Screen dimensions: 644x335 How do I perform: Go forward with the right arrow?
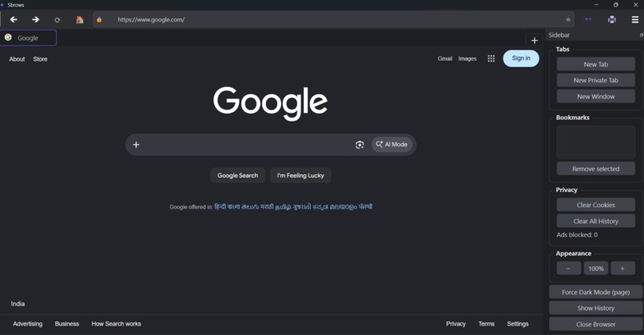(35, 19)
